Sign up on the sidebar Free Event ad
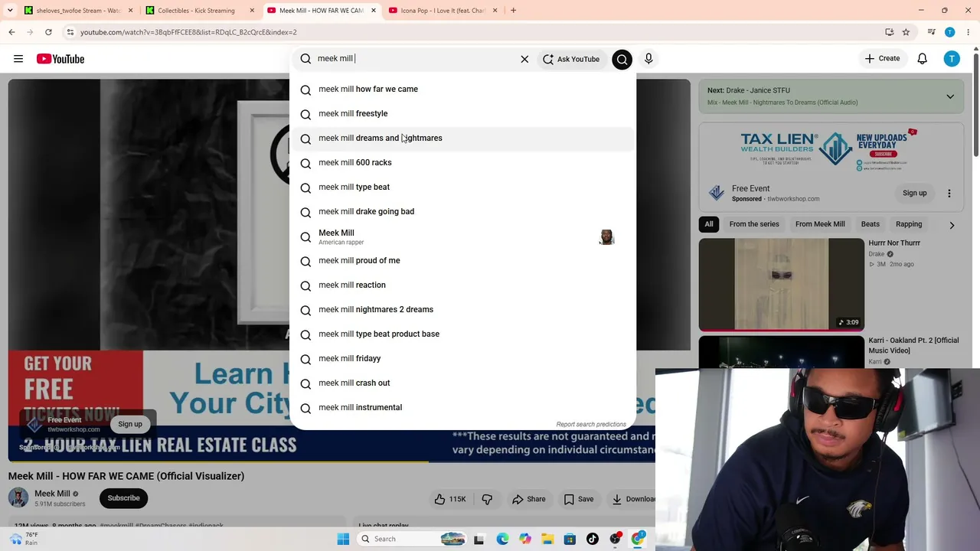The width and height of the screenshot is (980, 551). click(914, 194)
